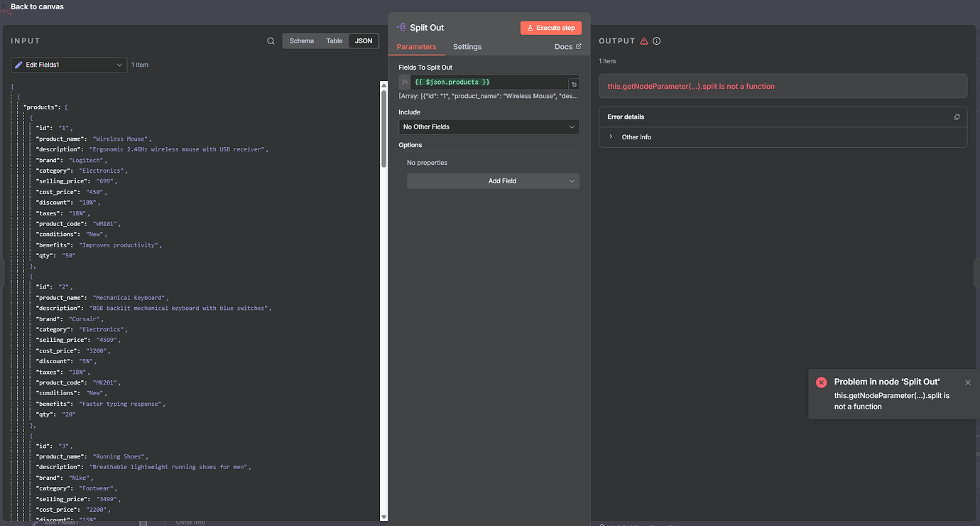
Task: Toggle the expression result view icon
Action: point(574,82)
